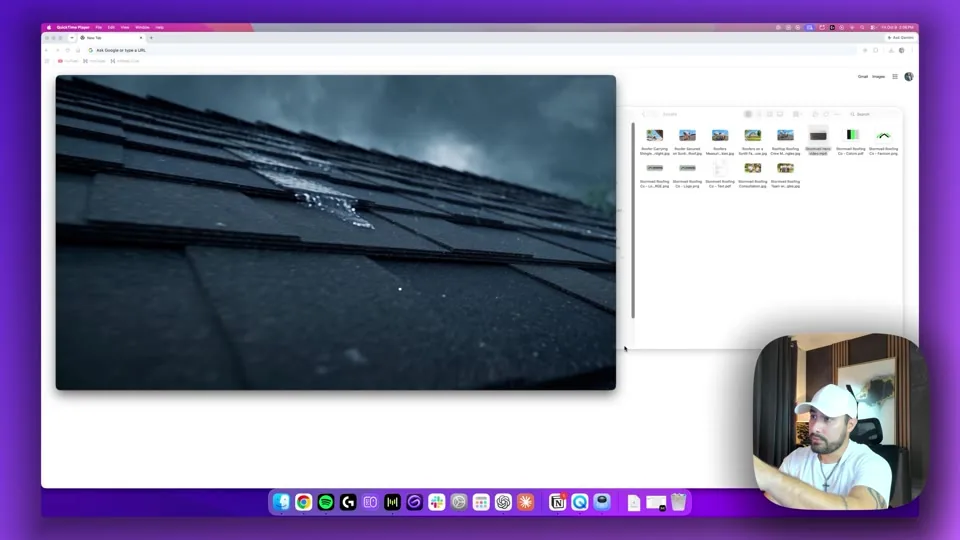
Task: Click the Images link in Chrome
Action: click(879, 77)
